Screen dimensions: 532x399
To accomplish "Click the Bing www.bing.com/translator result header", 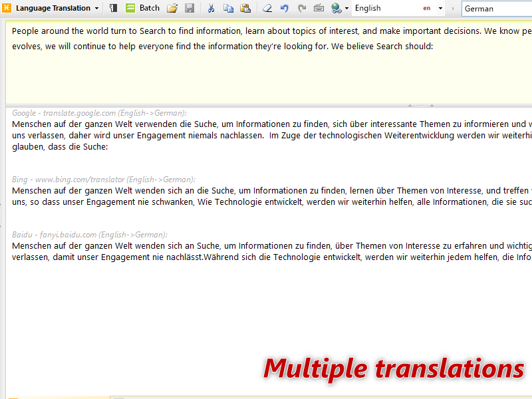I will pyautogui.click(x=104, y=180).
